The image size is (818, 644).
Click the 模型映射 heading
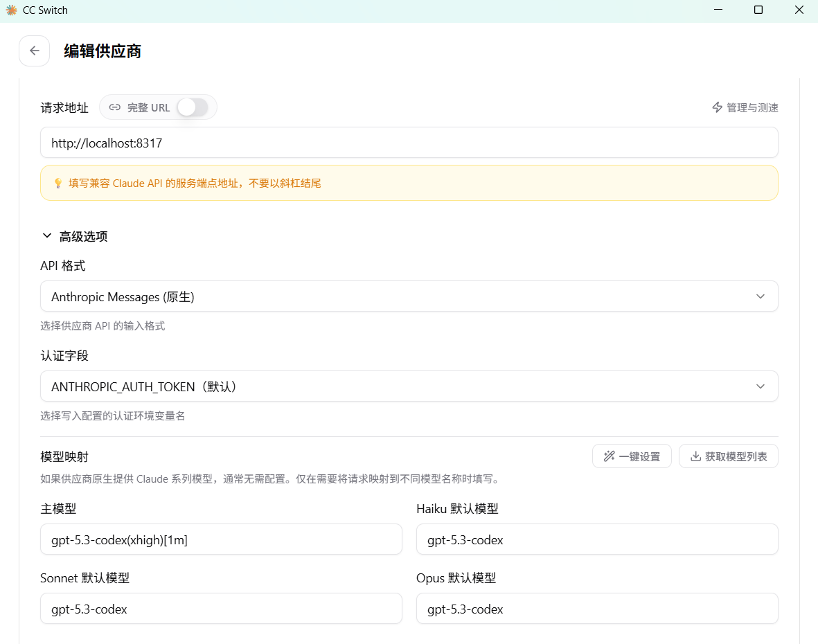tap(64, 457)
